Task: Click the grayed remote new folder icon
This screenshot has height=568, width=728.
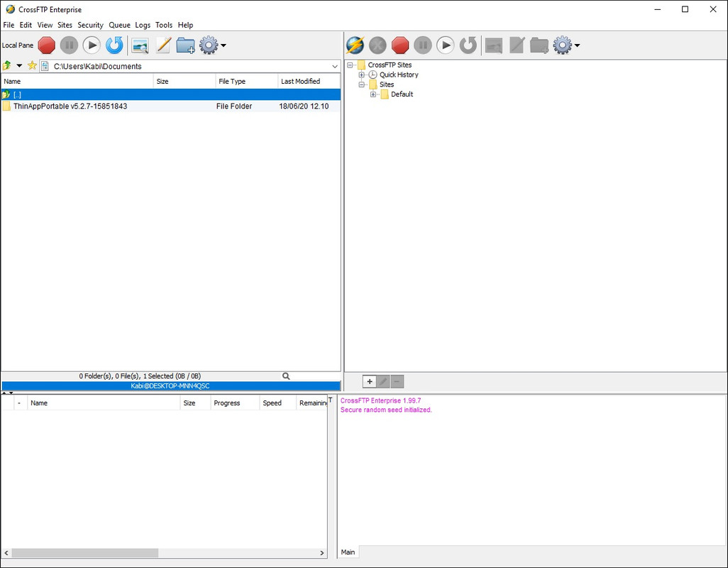Action: pyautogui.click(x=539, y=45)
